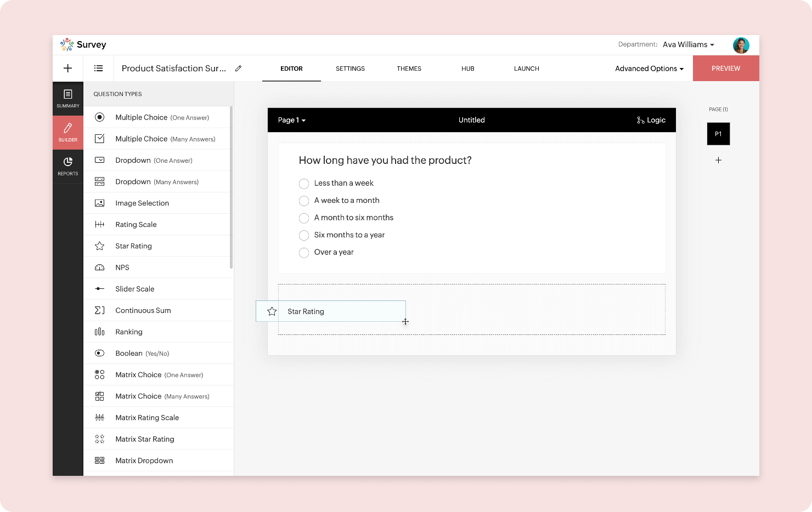Screen dimensions: 812x512
Task: Click the P1 page thumbnail
Action: [718, 134]
